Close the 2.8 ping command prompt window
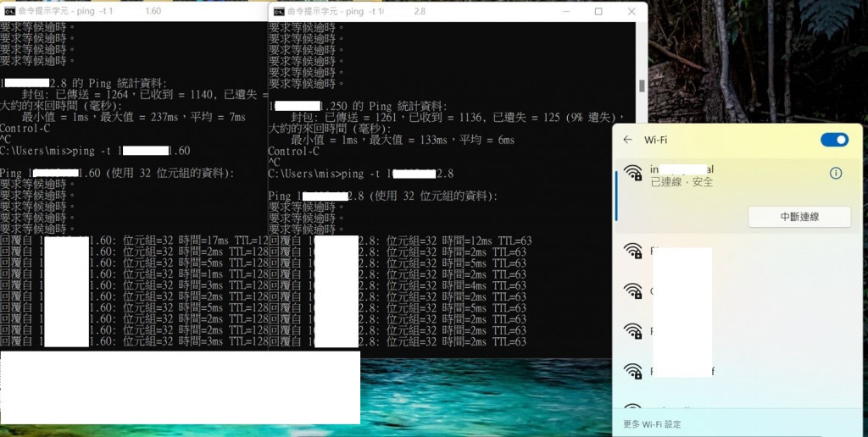Viewport: 868px width, 437px height. click(632, 11)
